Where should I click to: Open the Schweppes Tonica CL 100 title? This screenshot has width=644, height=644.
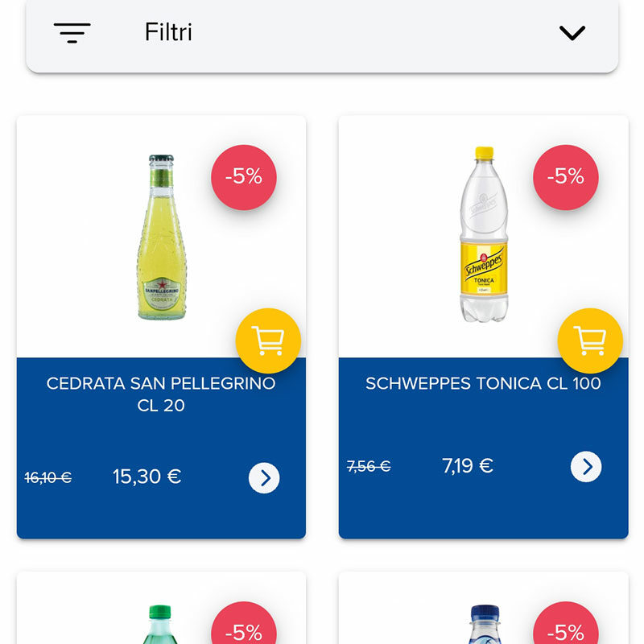(483, 383)
